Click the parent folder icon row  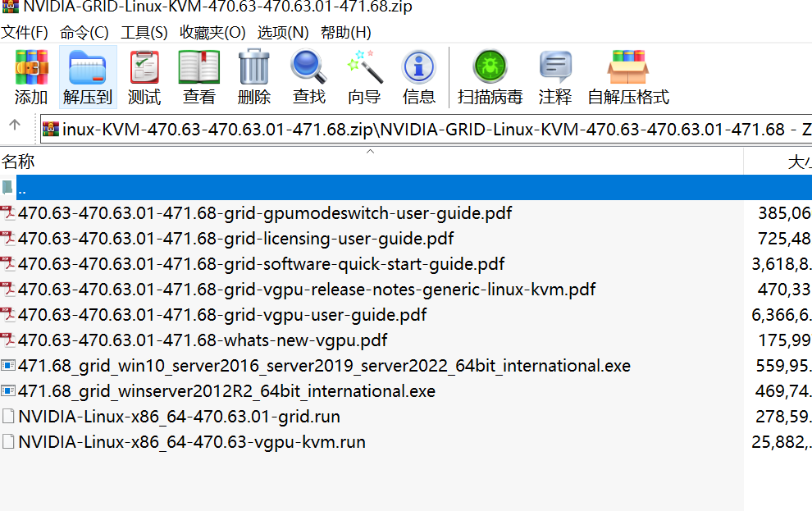(7, 187)
